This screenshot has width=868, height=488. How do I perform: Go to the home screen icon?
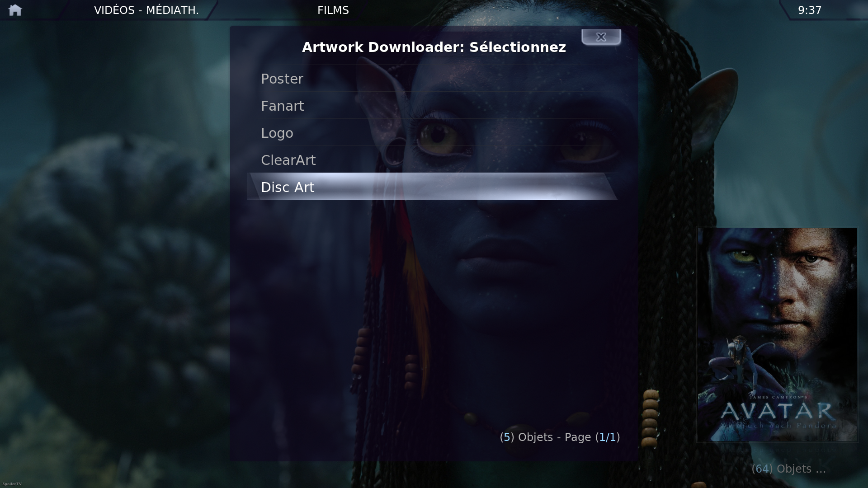pyautogui.click(x=15, y=10)
